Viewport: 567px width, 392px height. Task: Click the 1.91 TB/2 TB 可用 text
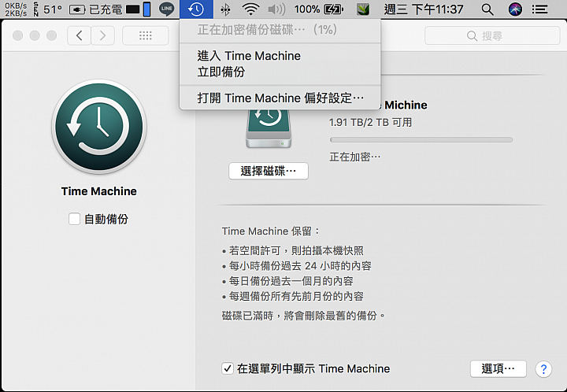(370, 123)
